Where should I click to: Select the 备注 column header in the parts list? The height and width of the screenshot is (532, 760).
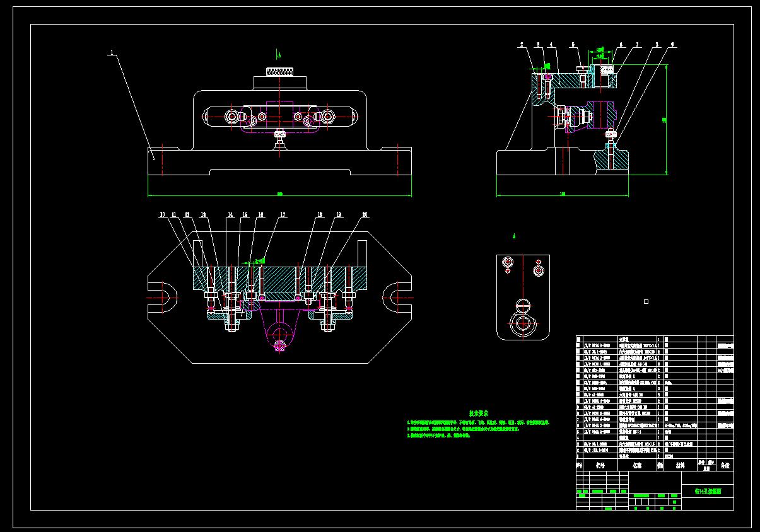coord(725,465)
